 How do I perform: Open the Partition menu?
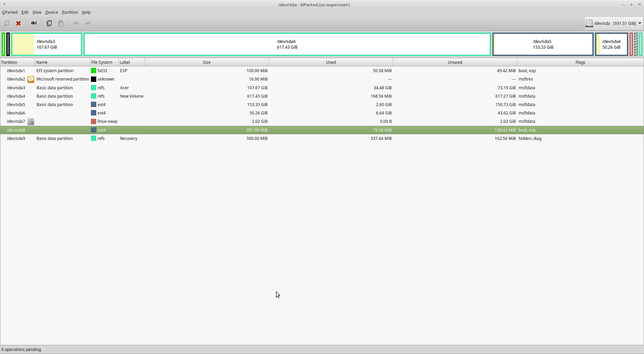(70, 12)
